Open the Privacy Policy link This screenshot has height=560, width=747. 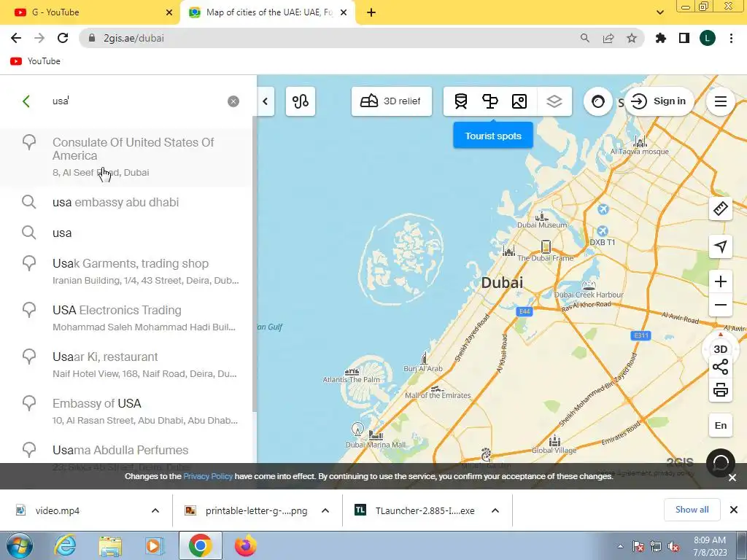[x=208, y=476]
